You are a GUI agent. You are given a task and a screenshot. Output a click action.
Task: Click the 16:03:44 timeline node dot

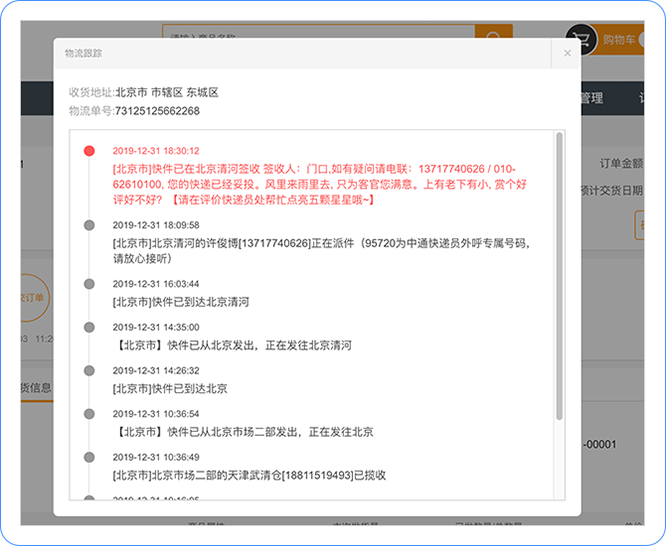tap(89, 284)
